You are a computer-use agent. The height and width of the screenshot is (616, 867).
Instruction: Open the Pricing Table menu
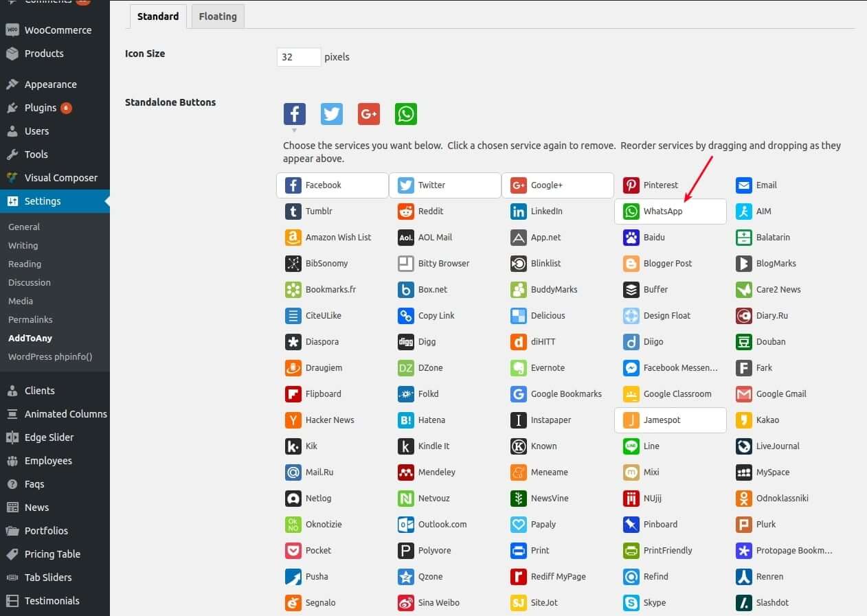(55, 554)
